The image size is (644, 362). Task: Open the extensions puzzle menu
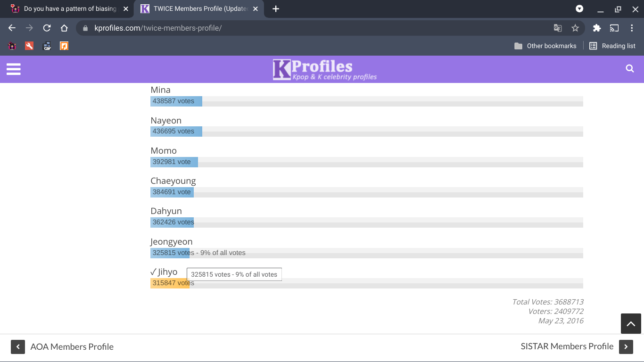[597, 28]
